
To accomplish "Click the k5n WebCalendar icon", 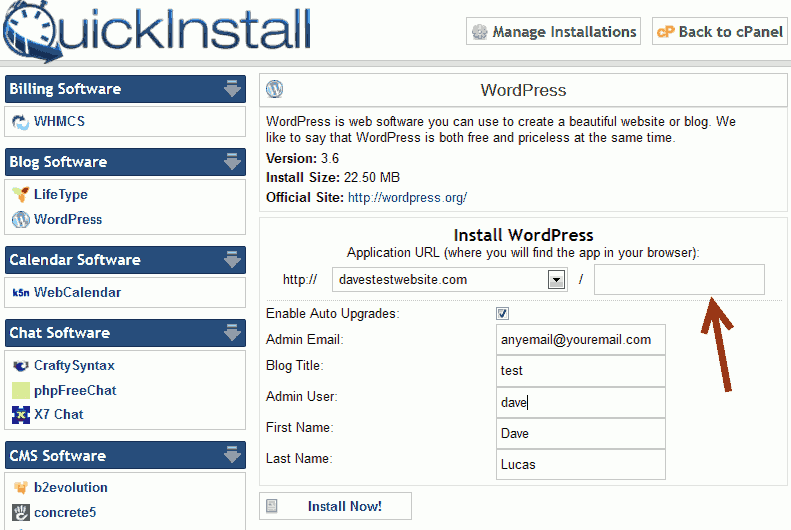I will click(21, 292).
